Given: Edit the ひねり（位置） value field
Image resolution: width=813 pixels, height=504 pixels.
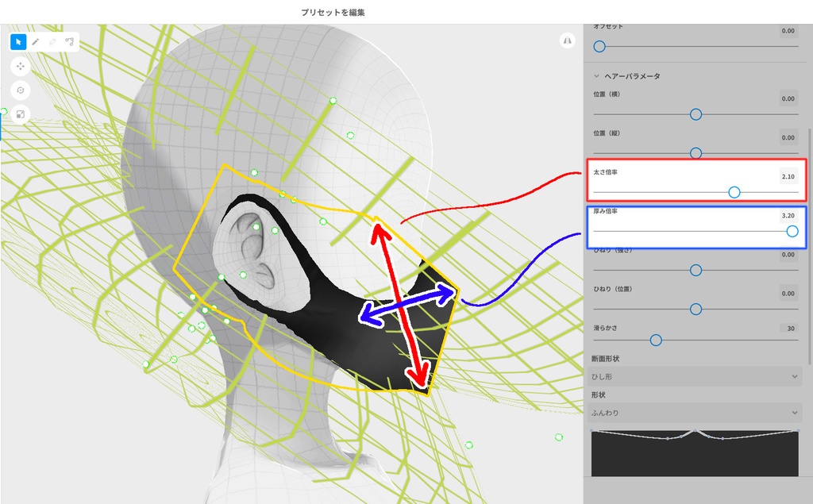Looking at the screenshot, I should click(x=788, y=294).
